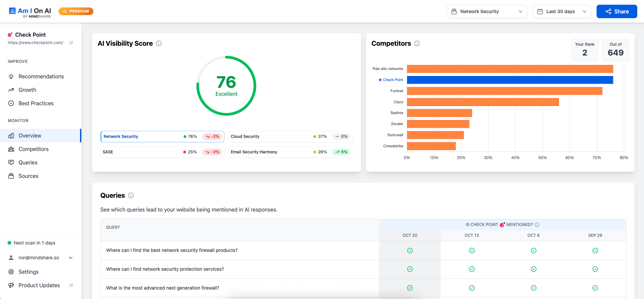This screenshot has width=644, height=299.
Task: Go to Competitors in the sidebar
Action: pos(33,149)
